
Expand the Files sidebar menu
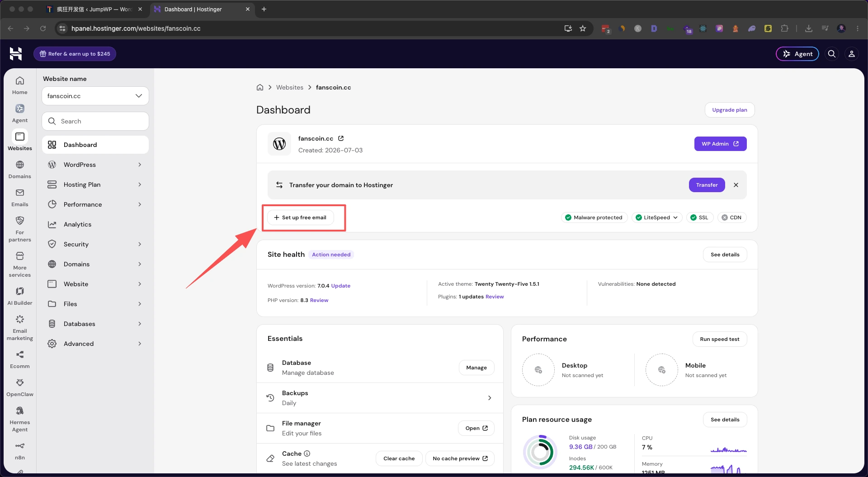point(95,304)
